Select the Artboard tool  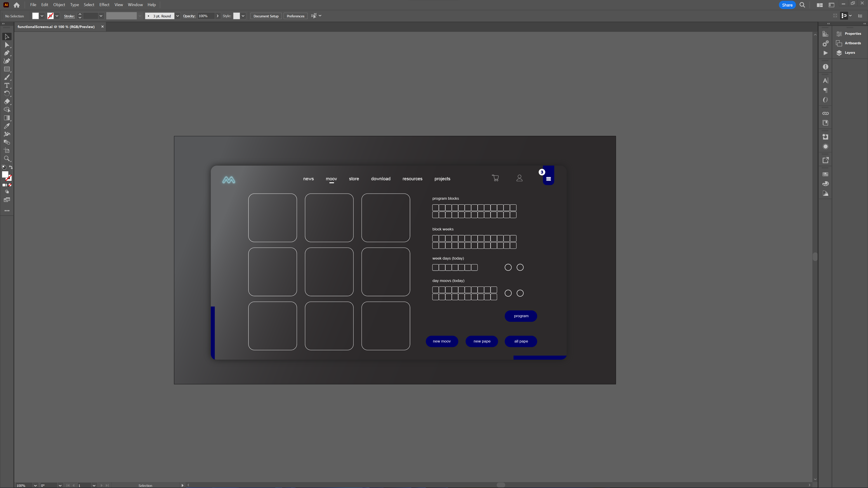[7, 150]
